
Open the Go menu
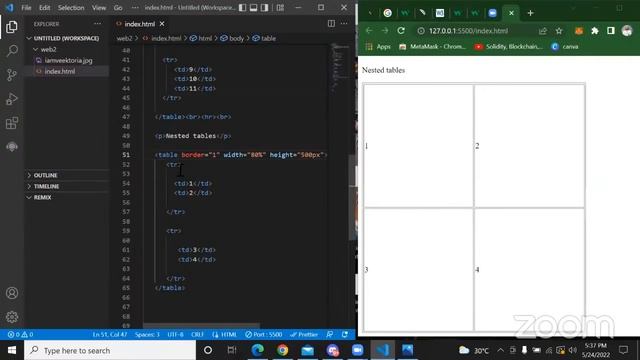pos(118,8)
